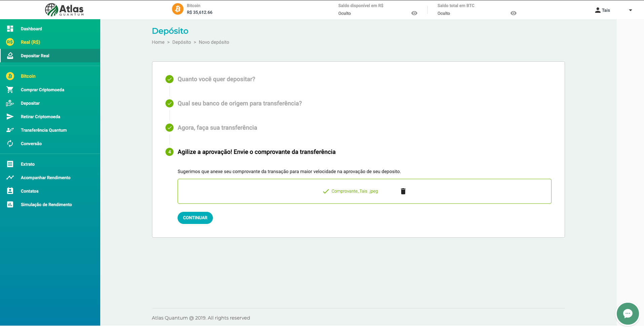Click the Atlas Quantum logo
The image size is (644, 328).
[x=64, y=10]
